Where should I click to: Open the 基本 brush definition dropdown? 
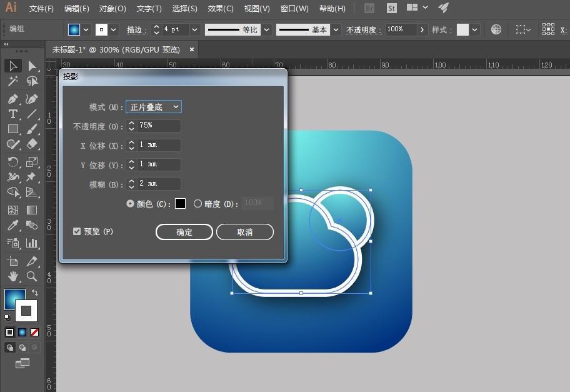pyautogui.click(x=336, y=30)
